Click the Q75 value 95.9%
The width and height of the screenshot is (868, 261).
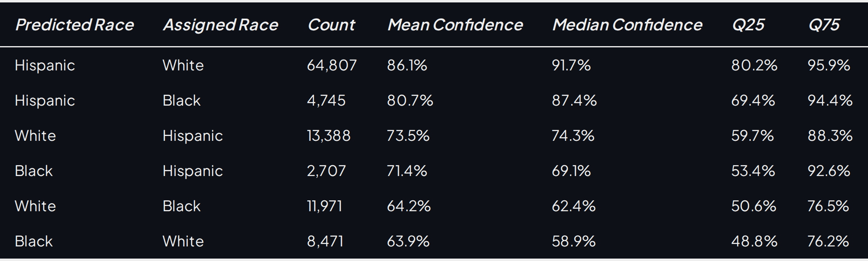(x=829, y=65)
